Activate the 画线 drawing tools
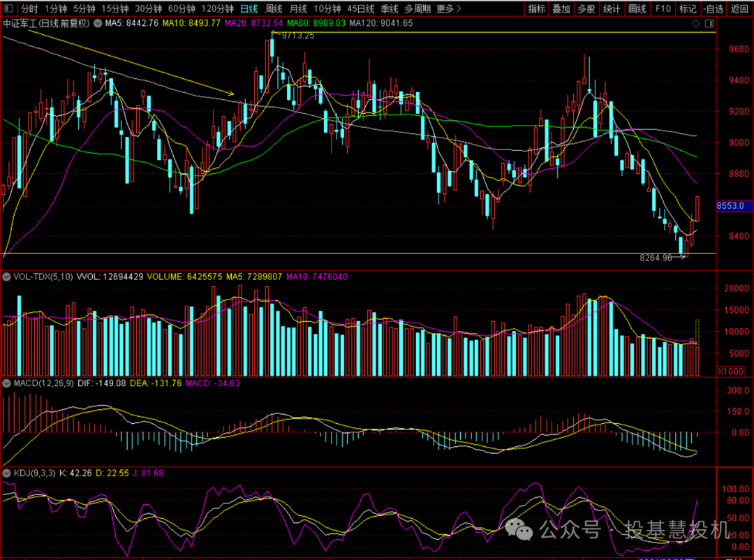This screenshot has width=754, height=560. [x=637, y=8]
